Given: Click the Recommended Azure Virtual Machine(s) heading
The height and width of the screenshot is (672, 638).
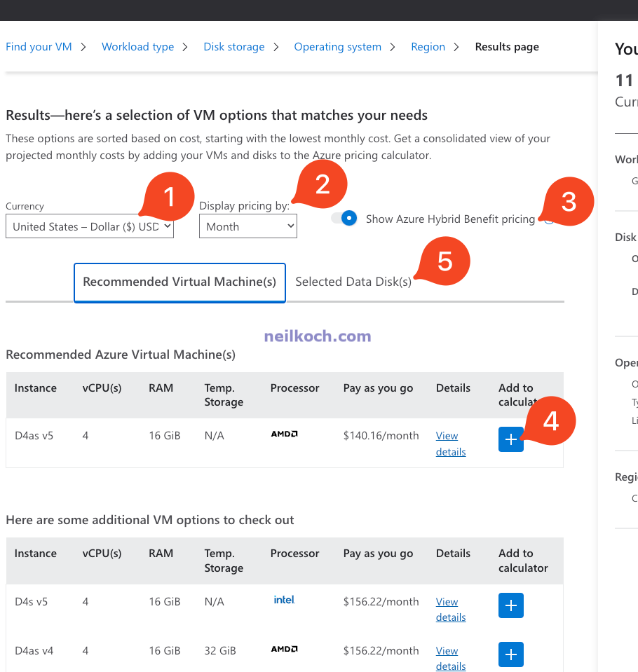Looking at the screenshot, I should pos(121,355).
